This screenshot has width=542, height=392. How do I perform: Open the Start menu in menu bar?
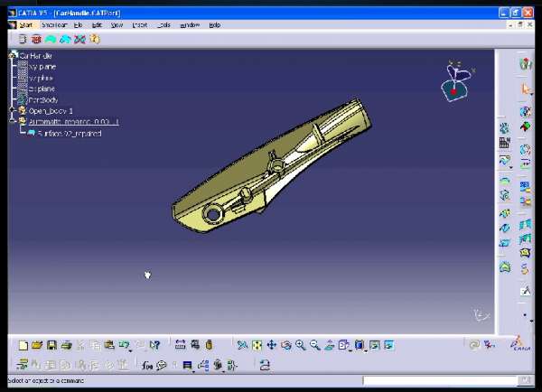[26, 25]
